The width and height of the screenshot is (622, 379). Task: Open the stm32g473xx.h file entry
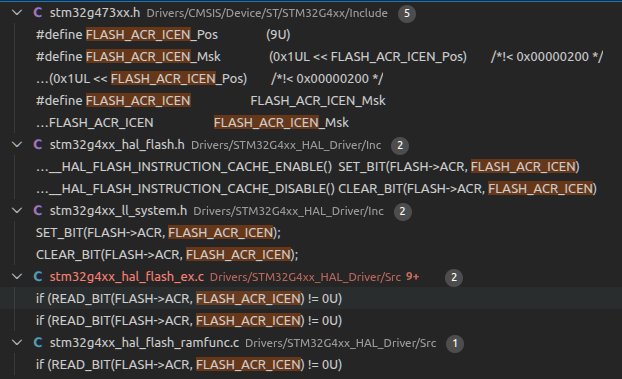[95, 13]
